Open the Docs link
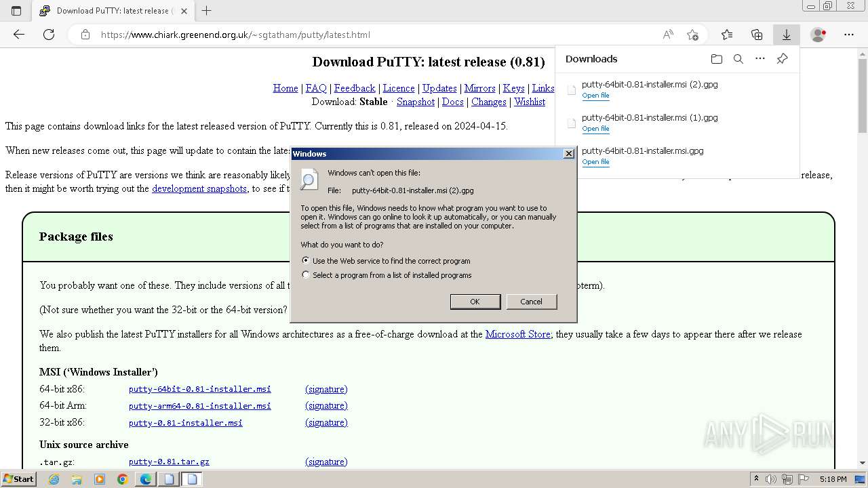This screenshot has width=868, height=488. (453, 102)
